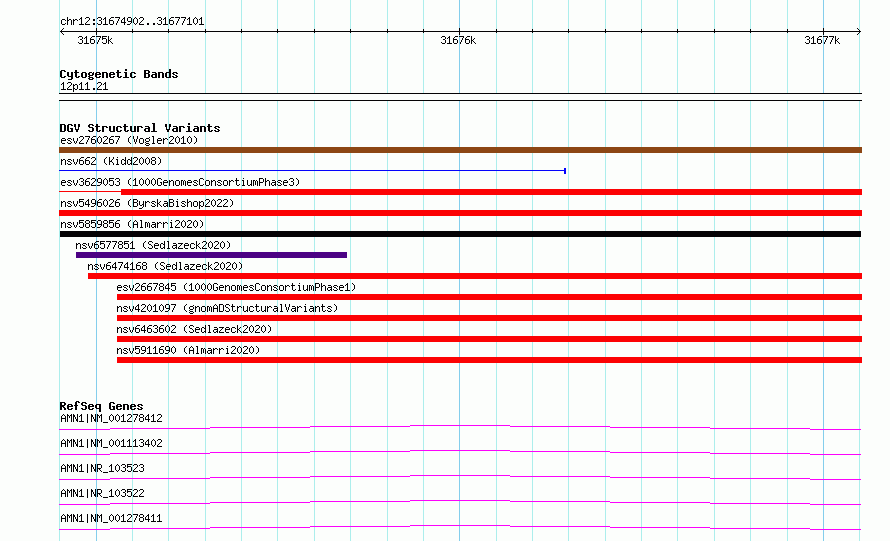The height and width of the screenshot is (541, 890).
Task: Click the nsv6577851 (Sedlazeck2020) label
Action: pos(153,245)
